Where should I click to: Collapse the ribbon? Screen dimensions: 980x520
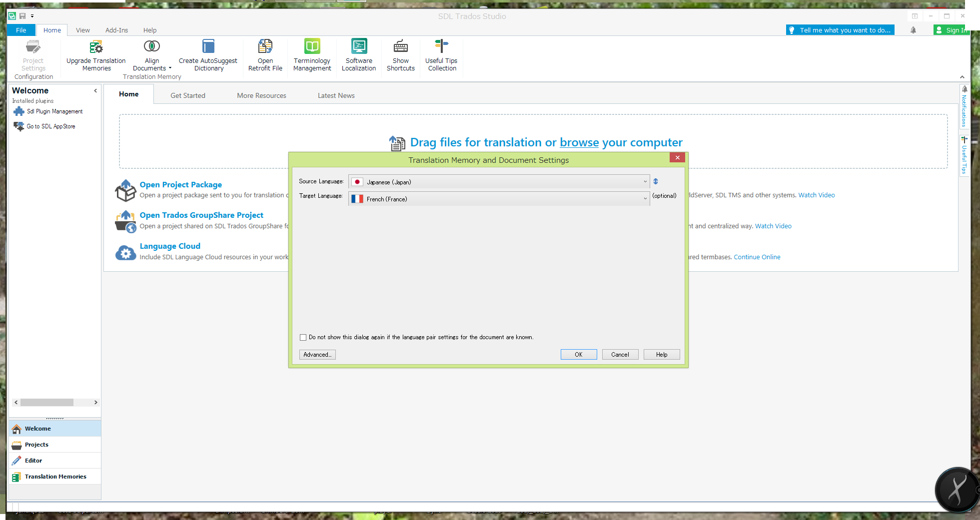(962, 77)
